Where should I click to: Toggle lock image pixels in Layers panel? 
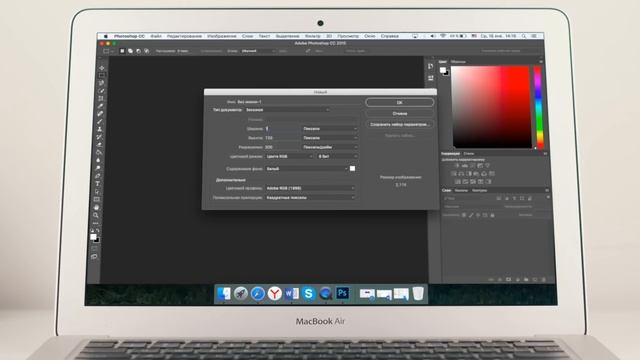coord(471,215)
